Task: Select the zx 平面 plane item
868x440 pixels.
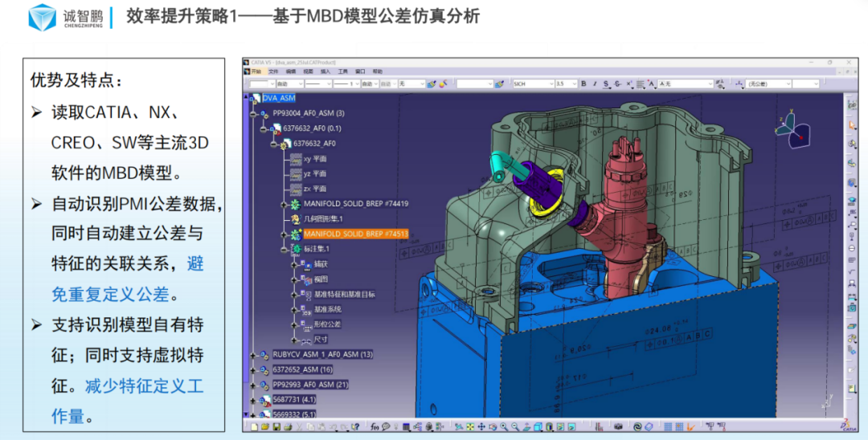Action: (314, 189)
